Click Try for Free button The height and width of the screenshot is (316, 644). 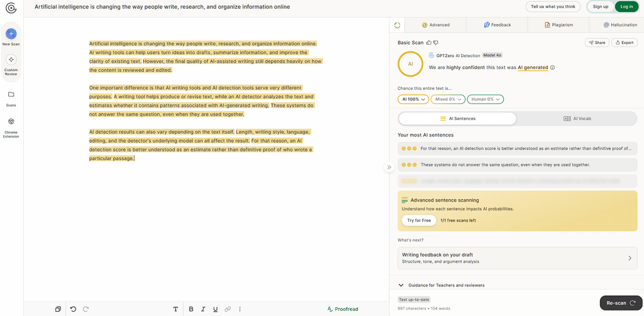pyautogui.click(x=419, y=221)
